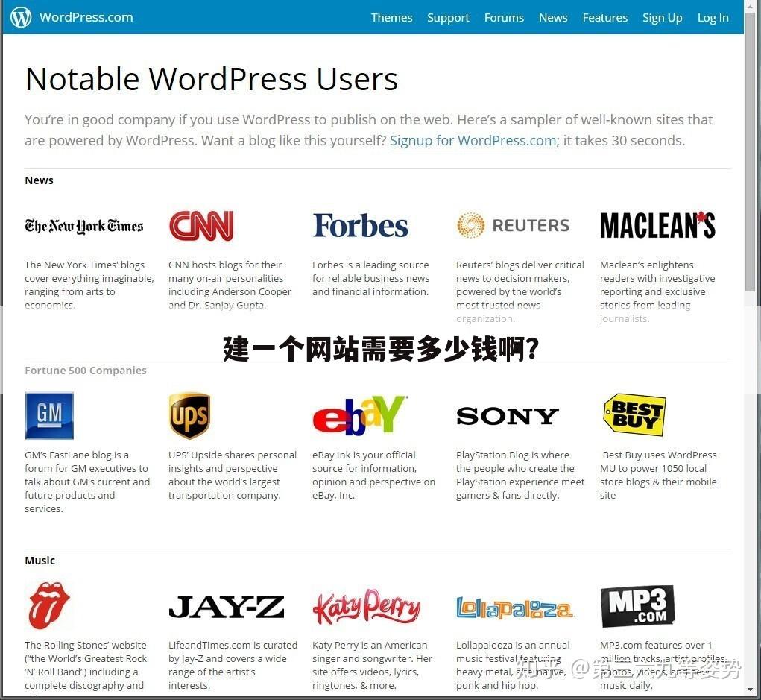Click Sign Up in the header
This screenshot has height=700, width=761.
click(662, 18)
